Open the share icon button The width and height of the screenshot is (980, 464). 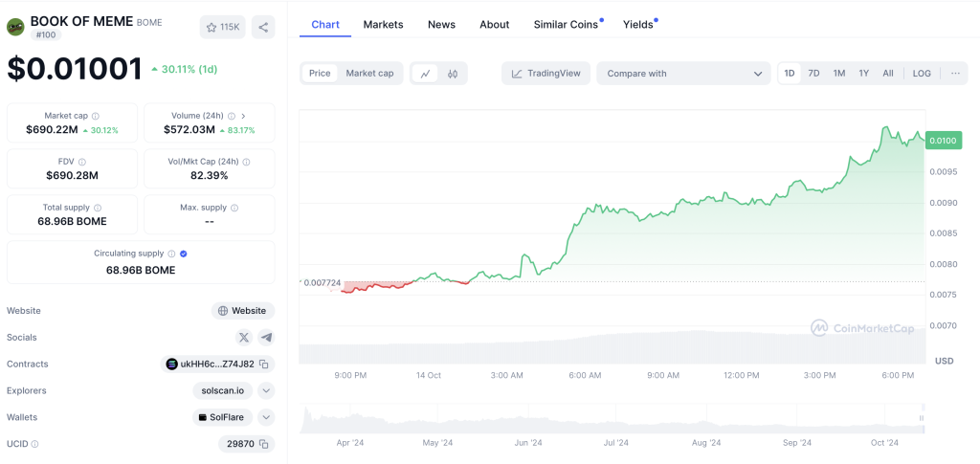[x=263, y=28]
